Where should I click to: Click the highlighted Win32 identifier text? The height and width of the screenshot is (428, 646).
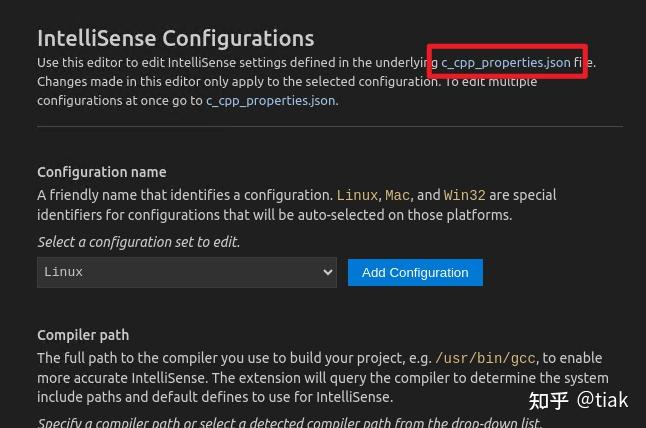coord(463,195)
